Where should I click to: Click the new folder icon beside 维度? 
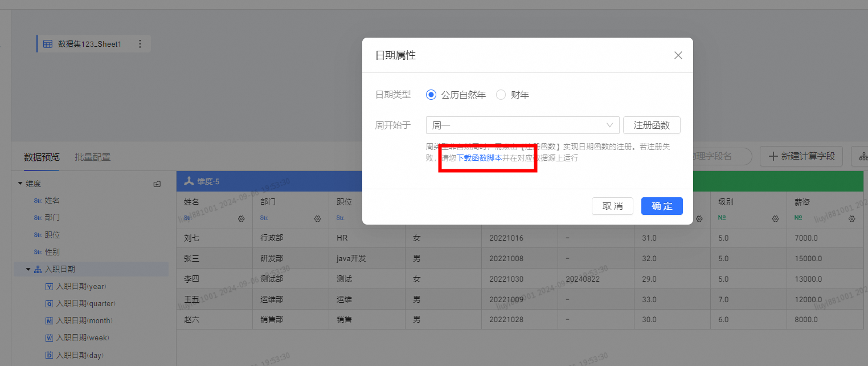click(x=157, y=184)
